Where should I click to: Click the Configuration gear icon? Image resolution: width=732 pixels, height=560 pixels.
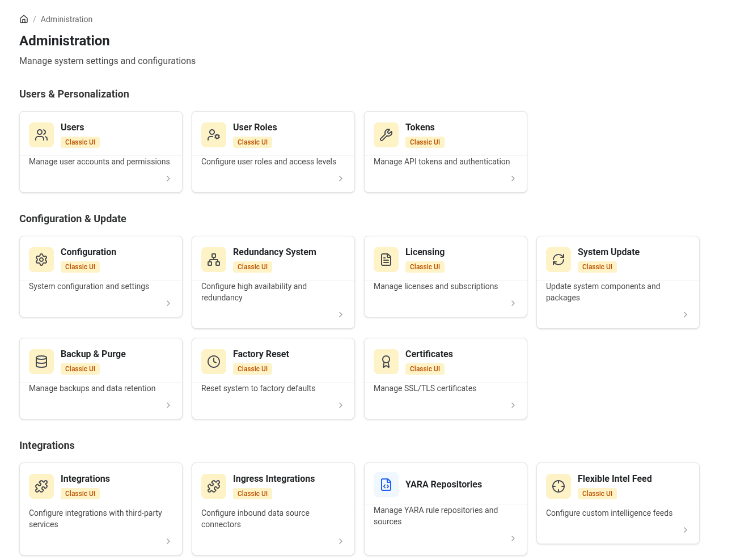pyautogui.click(x=41, y=260)
